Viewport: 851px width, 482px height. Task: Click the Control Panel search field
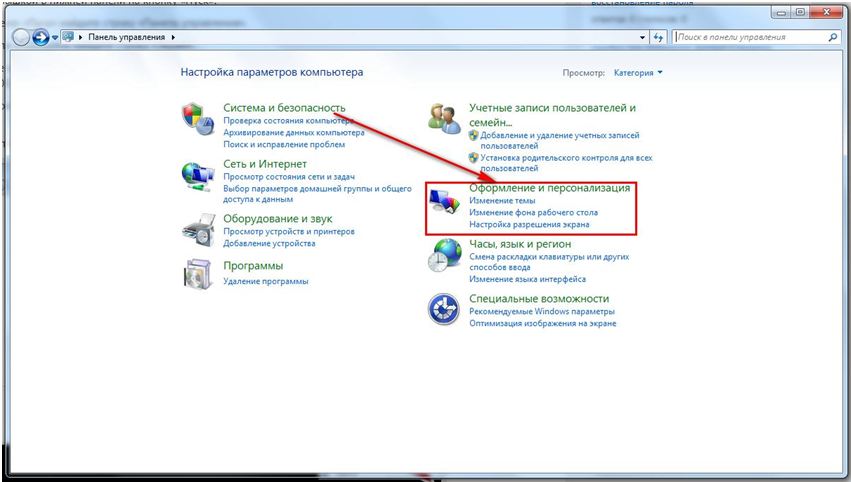(750, 37)
